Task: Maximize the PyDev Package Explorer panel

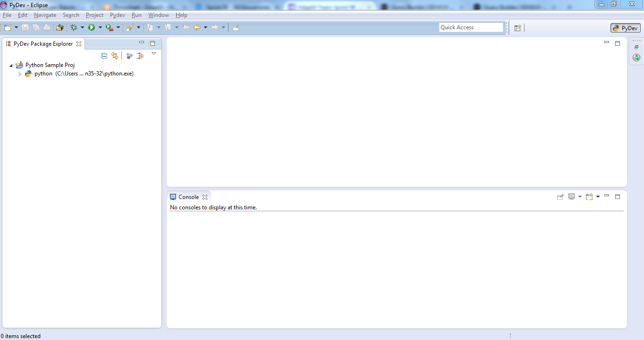Action: [153, 43]
